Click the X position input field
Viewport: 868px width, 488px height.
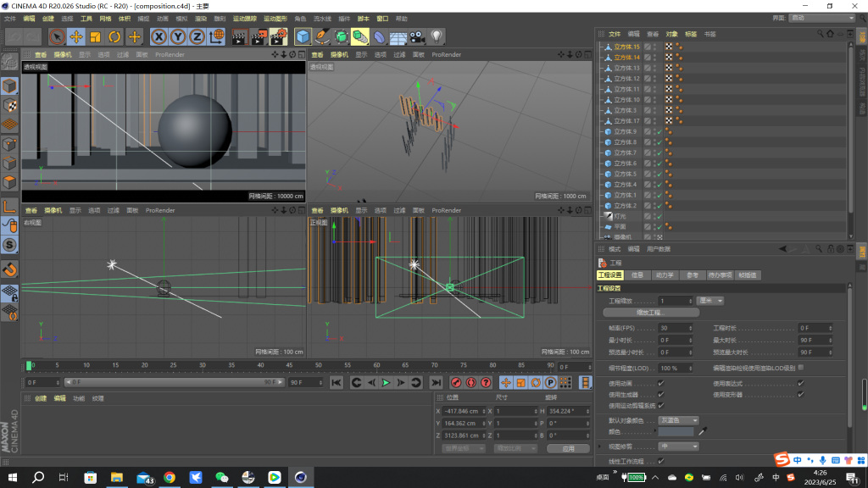[464, 411]
